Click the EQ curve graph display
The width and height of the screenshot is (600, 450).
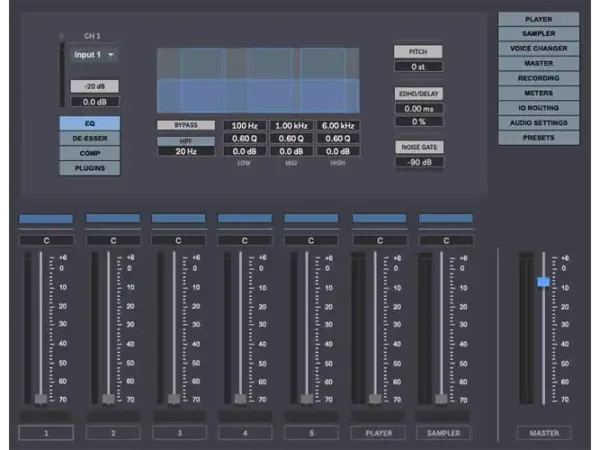(258, 80)
